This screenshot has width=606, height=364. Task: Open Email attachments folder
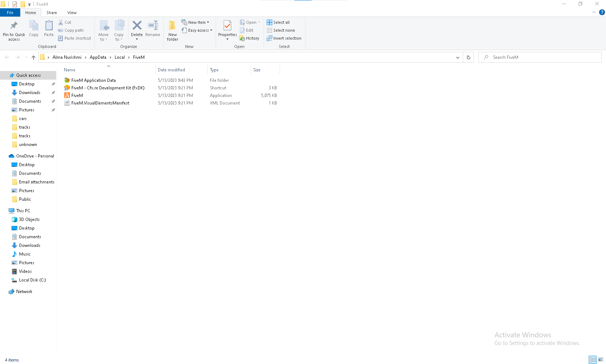click(x=36, y=182)
